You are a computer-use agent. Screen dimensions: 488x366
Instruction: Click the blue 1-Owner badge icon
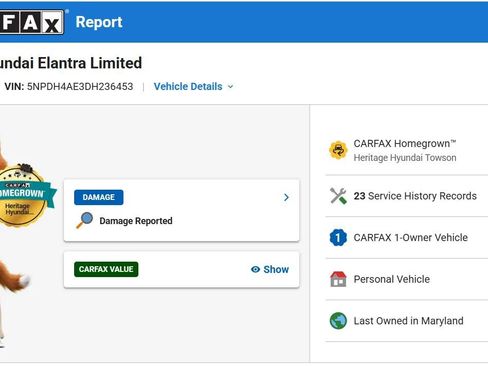tap(338, 237)
